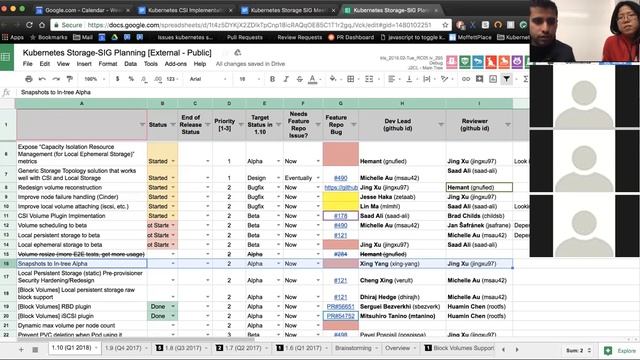Screen dimensions: 640x360
Task: Open the all sheets list icon
Action: pos(35,349)
